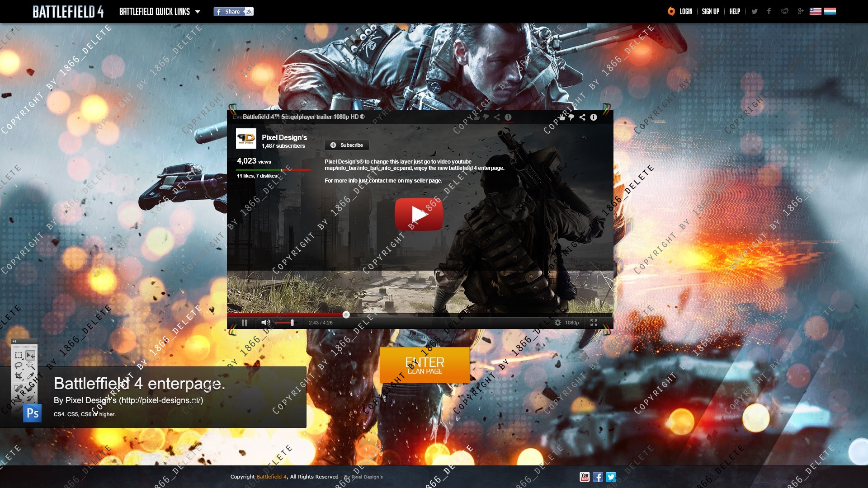Open the Help menu item
The image size is (868, 488).
[x=735, y=11]
